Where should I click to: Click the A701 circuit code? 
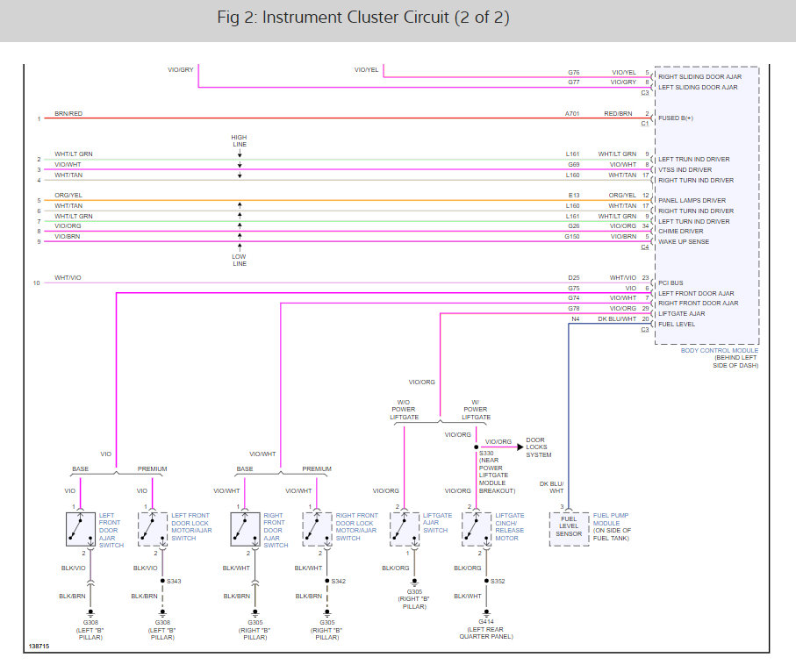point(572,114)
